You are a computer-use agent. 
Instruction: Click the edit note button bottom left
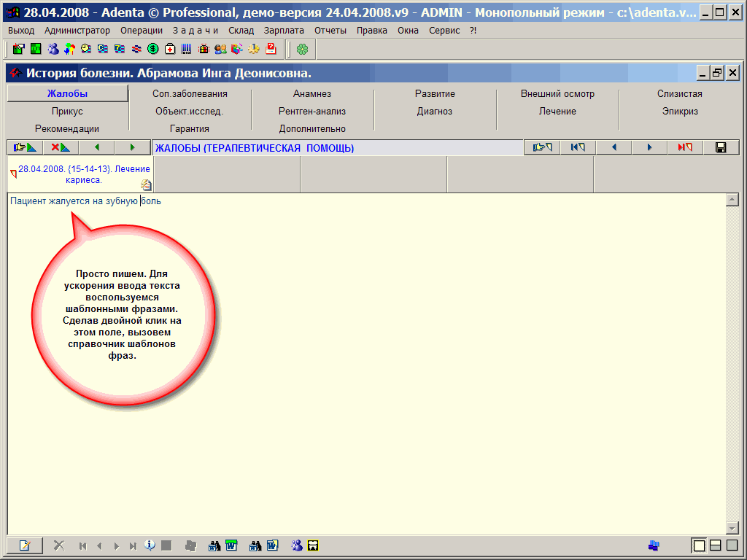pos(25,545)
